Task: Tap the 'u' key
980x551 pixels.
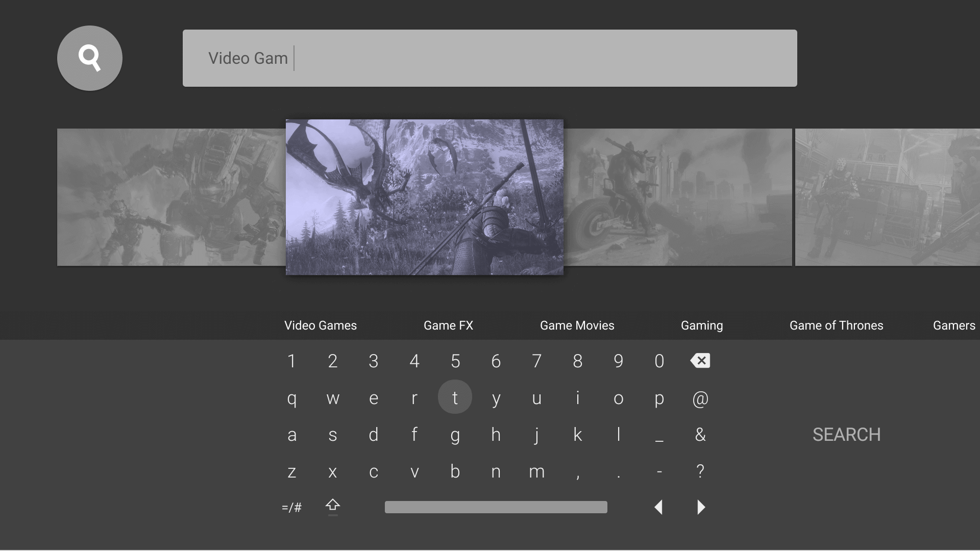Action: click(x=537, y=398)
